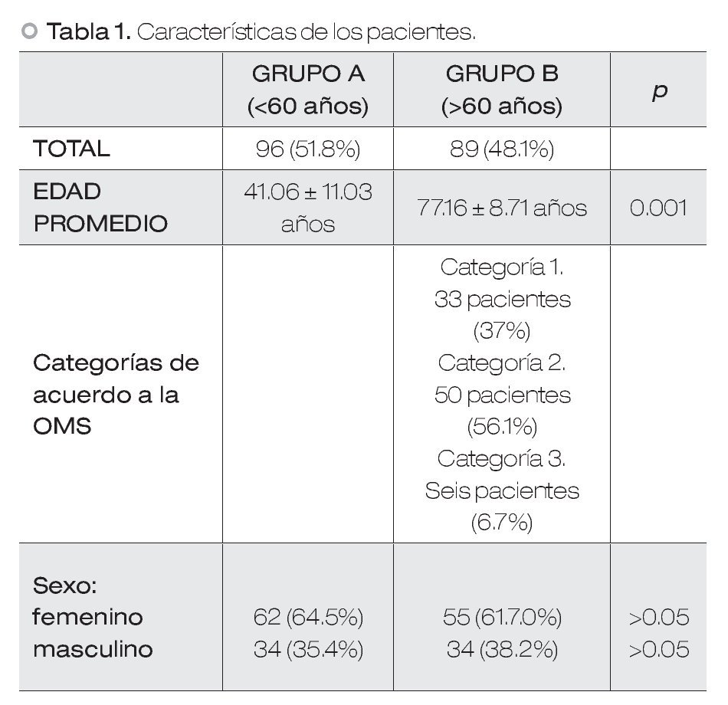The height and width of the screenshot is (705, 728).
Task: Click the p column header
Action: point(658,90)
